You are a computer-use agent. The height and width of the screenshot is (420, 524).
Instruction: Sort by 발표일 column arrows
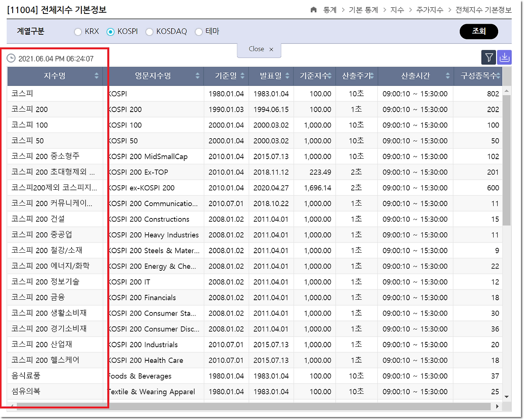(287, 76)
